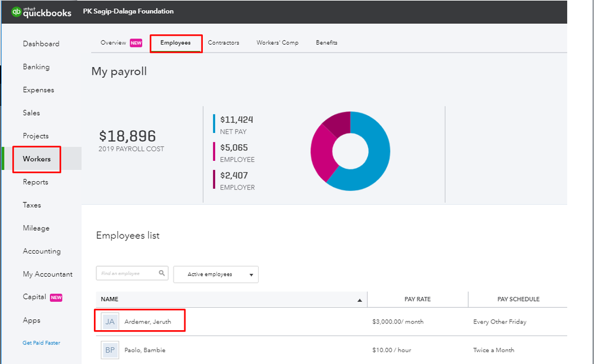
Task: Click the JA avatar for Ardemer, Jeruth
Action: click(x=109, y=321)
